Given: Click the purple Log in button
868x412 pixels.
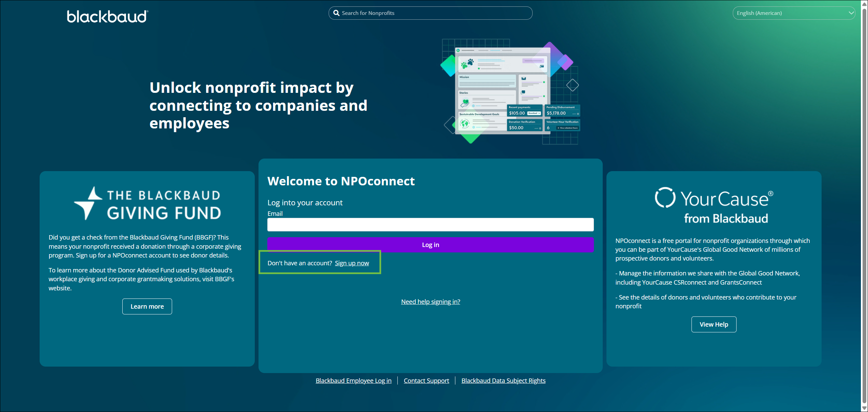Looking at the screenshot, I should tap(430, 245).
